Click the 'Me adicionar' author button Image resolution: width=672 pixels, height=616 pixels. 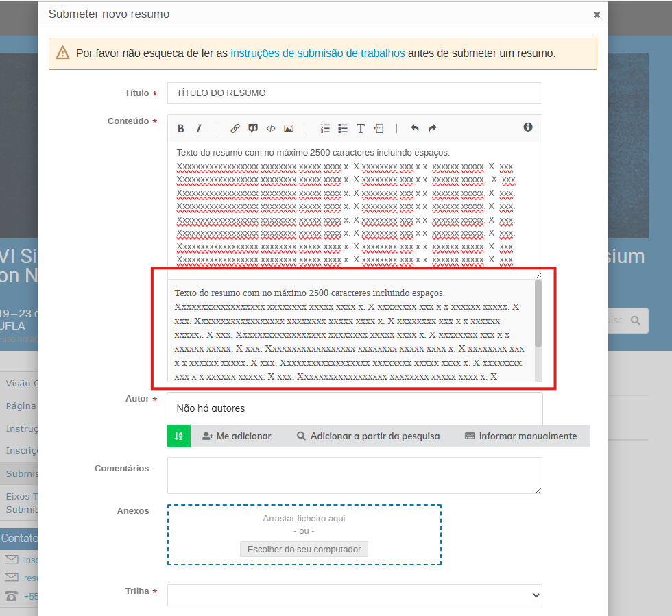237,436
